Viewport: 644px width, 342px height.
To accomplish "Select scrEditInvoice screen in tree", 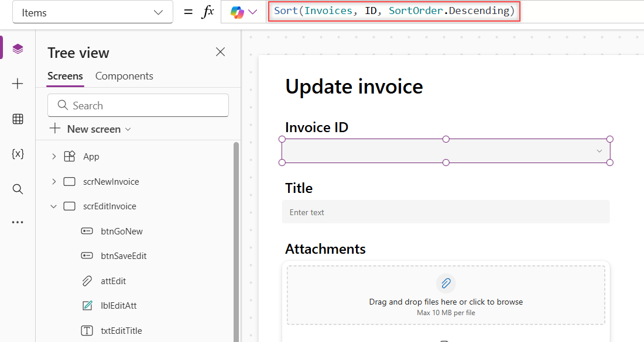I will pos(109,206).
